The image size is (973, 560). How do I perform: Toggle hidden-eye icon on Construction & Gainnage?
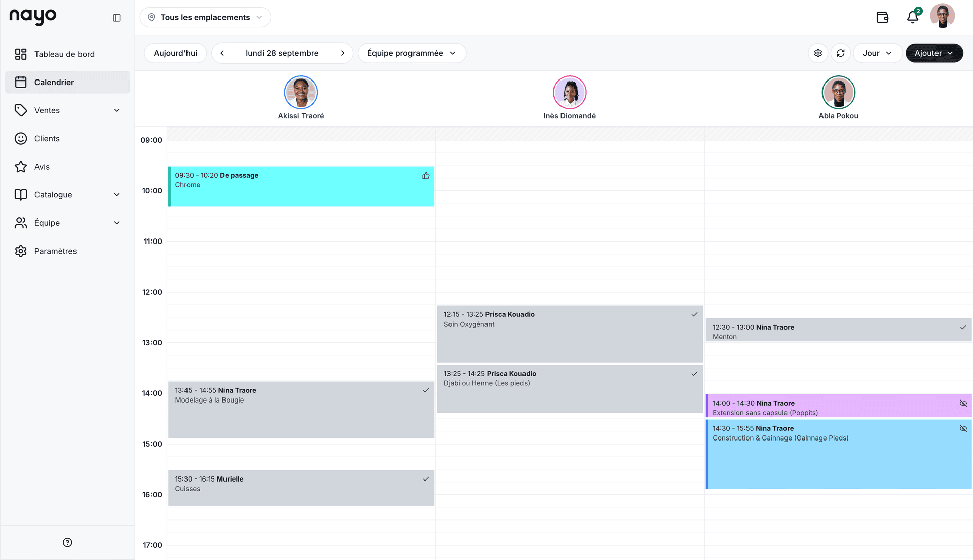point(963,429)
